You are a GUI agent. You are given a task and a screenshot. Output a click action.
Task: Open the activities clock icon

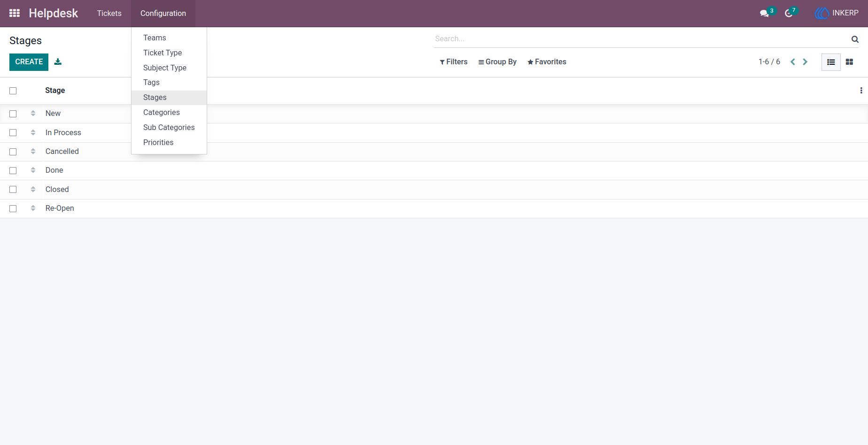pos(789,13)
